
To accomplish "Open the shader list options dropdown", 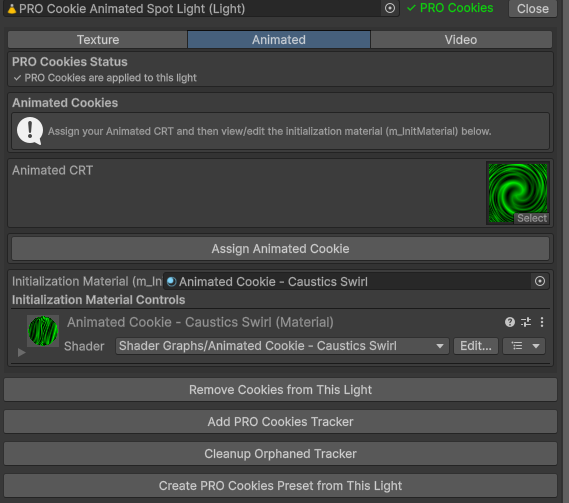I will [524, 346].
